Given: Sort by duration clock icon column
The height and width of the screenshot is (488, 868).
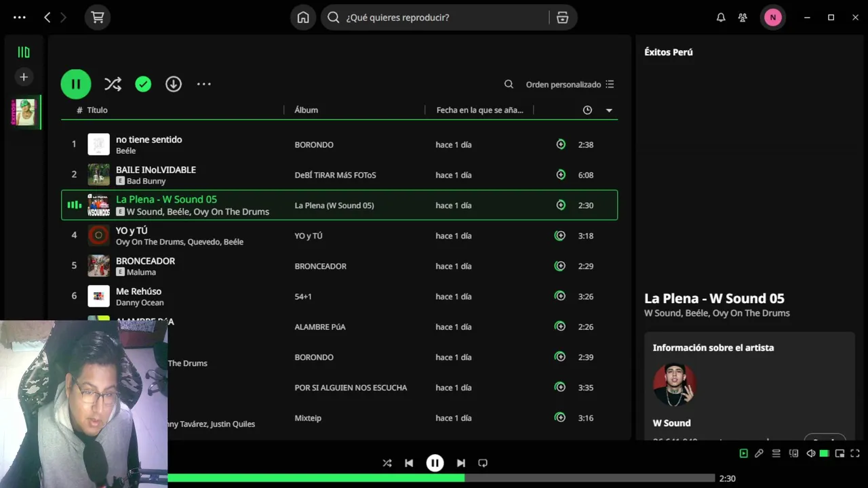Looking at the screenshot, I should click(x=587, y=110).
